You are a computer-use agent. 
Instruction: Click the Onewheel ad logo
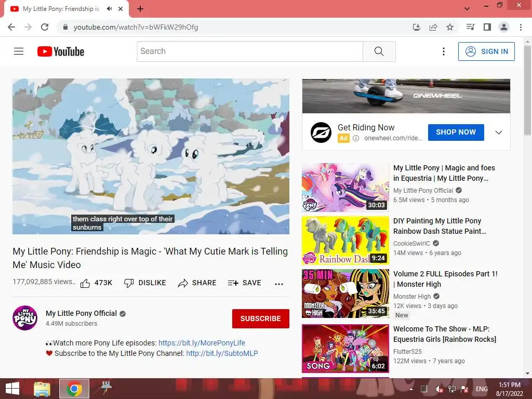click(x=321, y=132)
